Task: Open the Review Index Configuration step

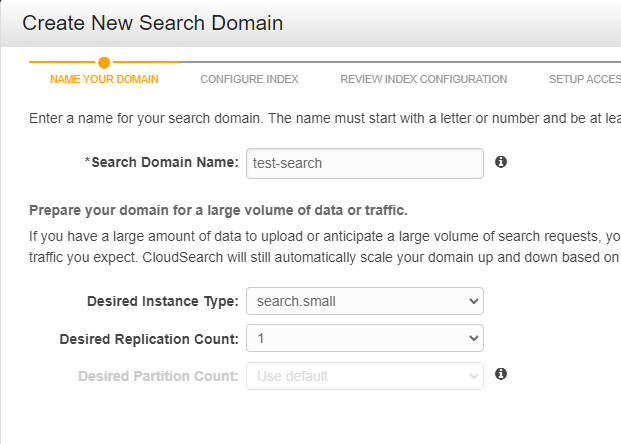Action: (x=423, y=79)
